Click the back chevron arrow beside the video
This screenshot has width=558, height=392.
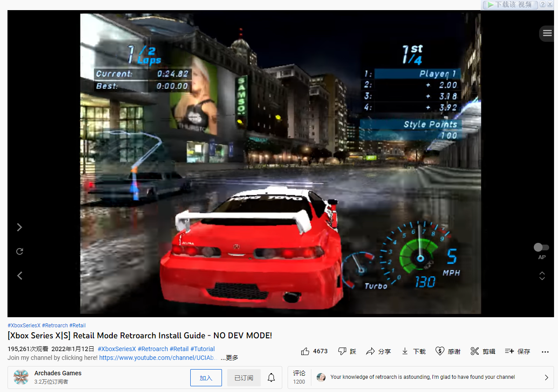[19, 275]
